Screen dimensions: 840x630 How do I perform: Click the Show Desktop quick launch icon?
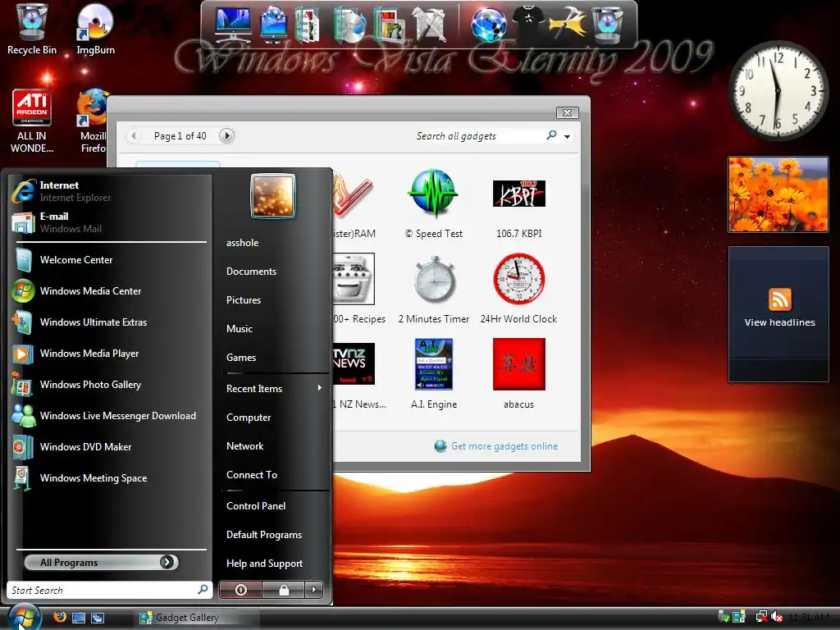79,618
